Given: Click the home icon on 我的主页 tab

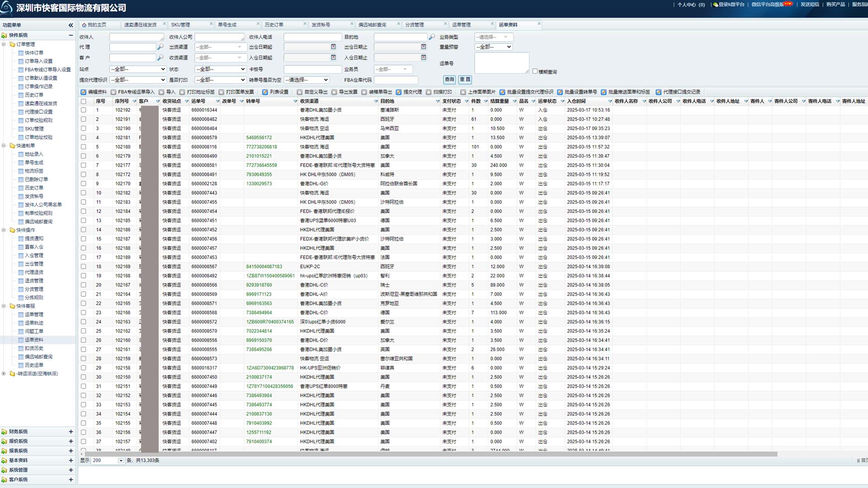Looking at the screenshot, I should coord(84,25).
